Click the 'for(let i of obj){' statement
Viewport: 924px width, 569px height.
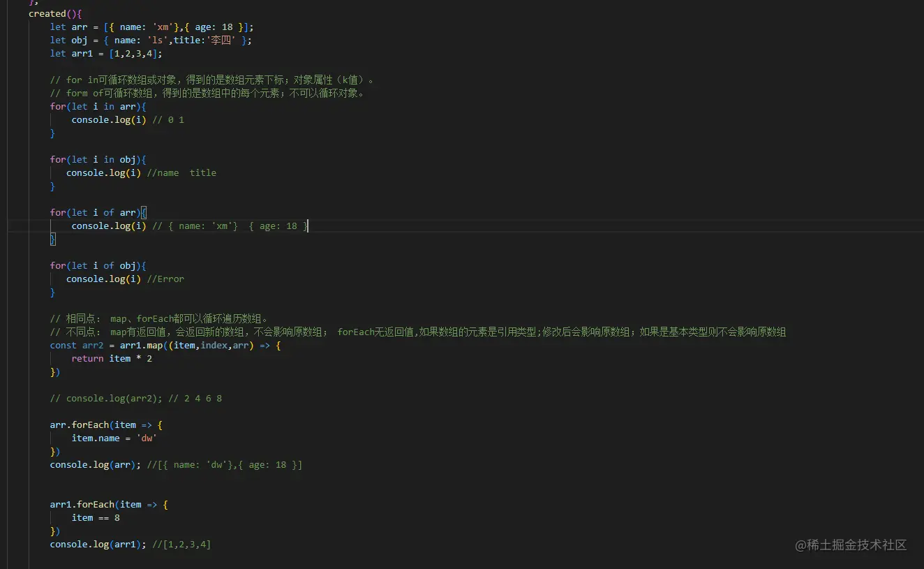tap(98, 265)
